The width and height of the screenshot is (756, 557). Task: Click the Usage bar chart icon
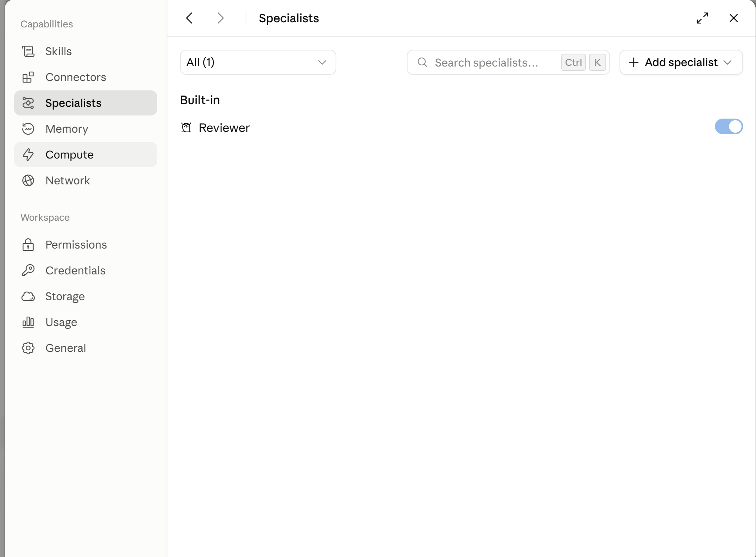point(28,322)
